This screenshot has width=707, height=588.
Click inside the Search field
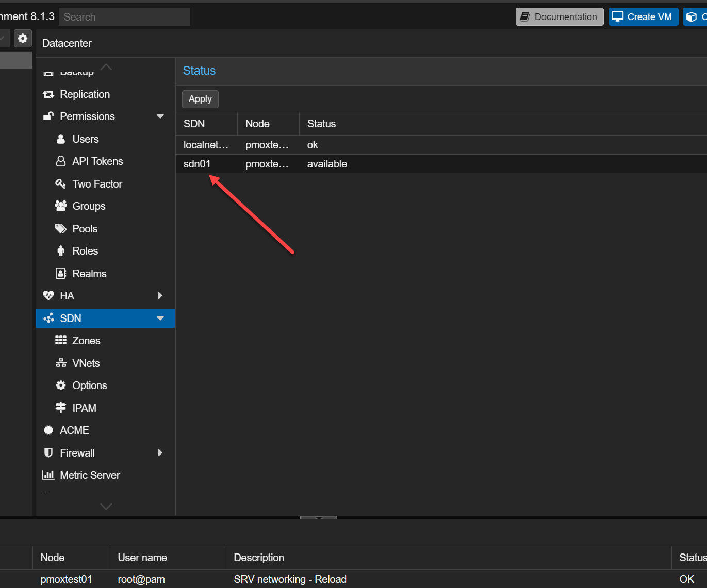coord(124,17)
